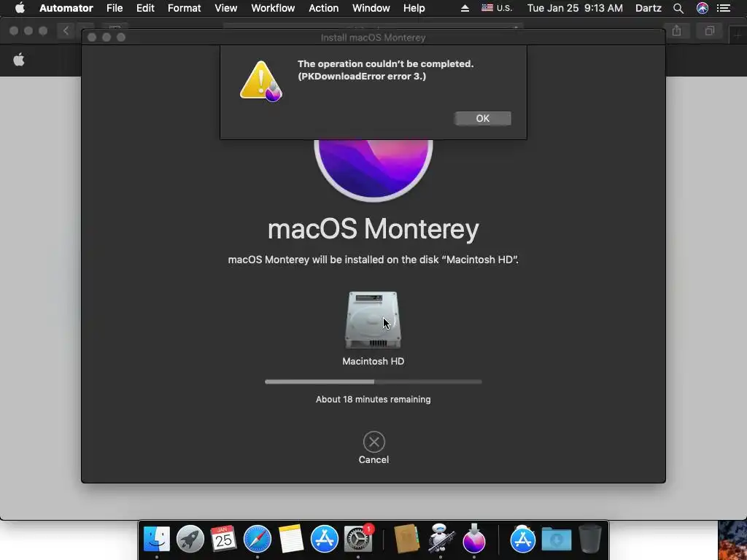Show tab overview in background window
Viewport: 747px width, 560px height.
click(x=710, y=31)
